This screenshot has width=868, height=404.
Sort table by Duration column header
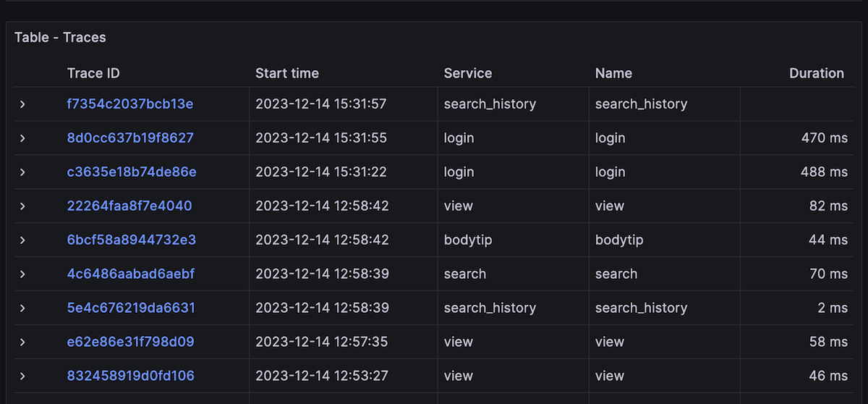(x=816, y=73)
